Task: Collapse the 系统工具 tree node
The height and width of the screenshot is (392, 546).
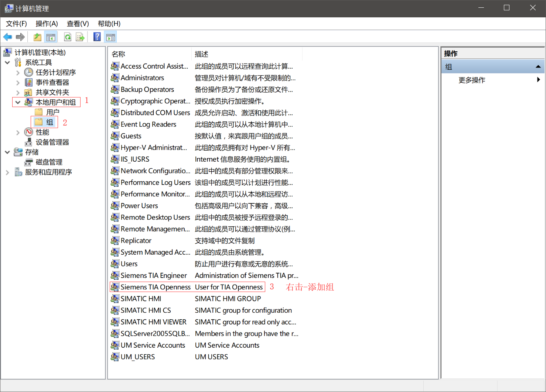Action: coord(7,63)
